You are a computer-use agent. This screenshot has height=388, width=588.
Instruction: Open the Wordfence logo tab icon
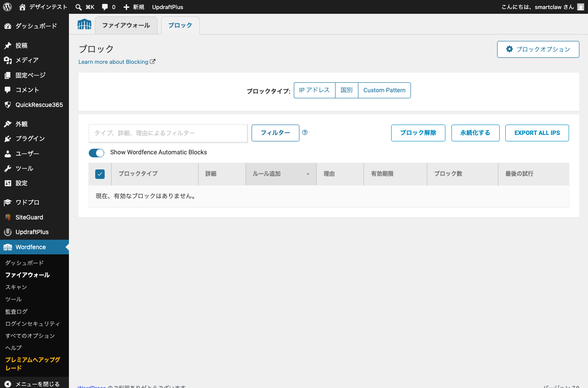pyautogui.click(x=84, y=25)
